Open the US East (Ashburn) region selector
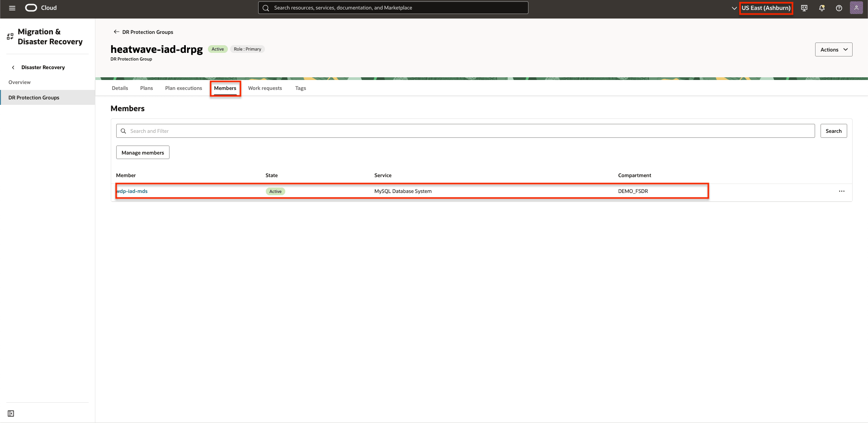868x423 pixels. [766, 8]
